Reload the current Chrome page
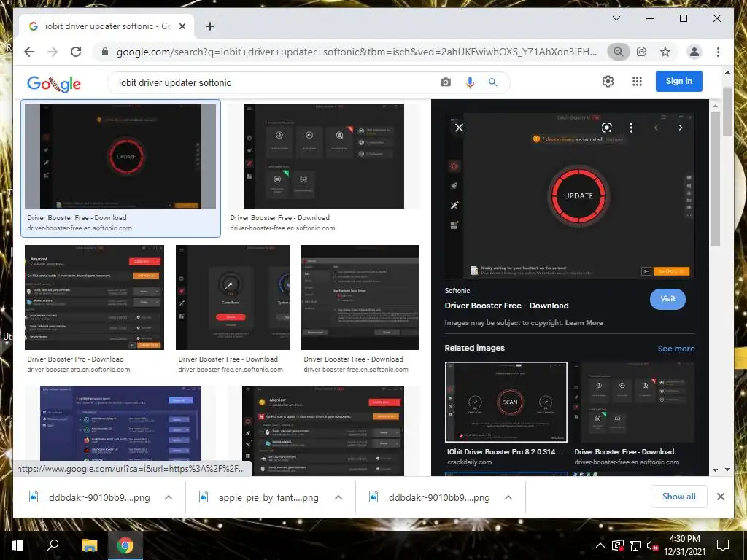 point(76,52)
